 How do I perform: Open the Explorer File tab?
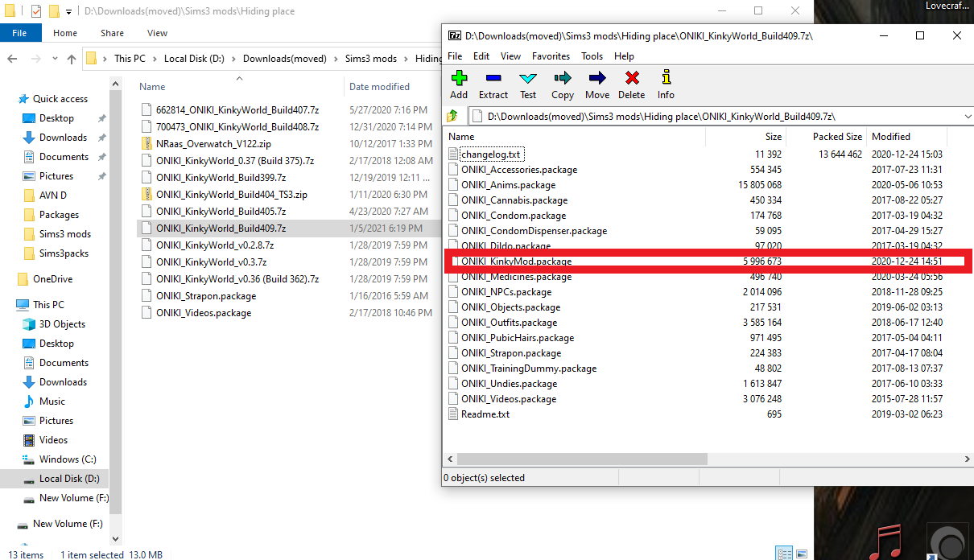20,33
